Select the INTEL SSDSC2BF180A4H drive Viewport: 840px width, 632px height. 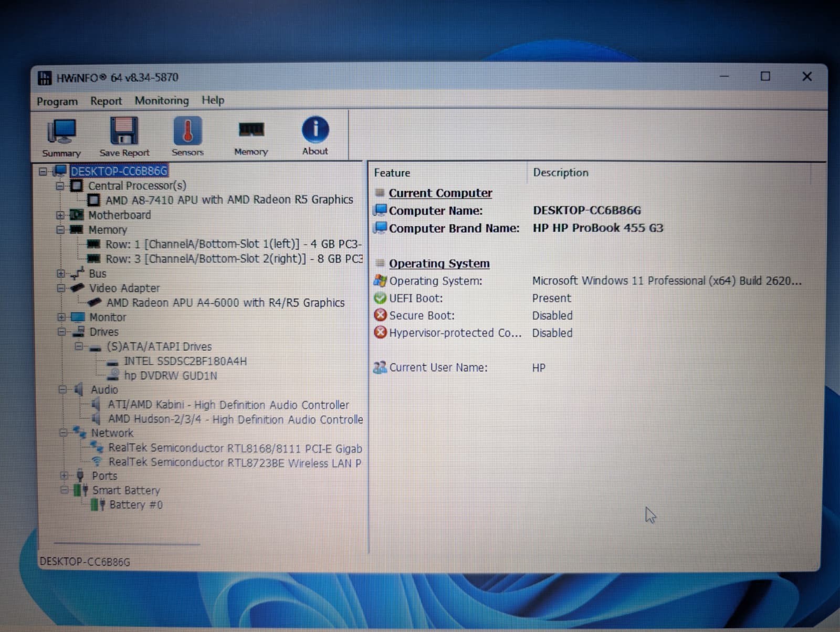click(185, 361)
